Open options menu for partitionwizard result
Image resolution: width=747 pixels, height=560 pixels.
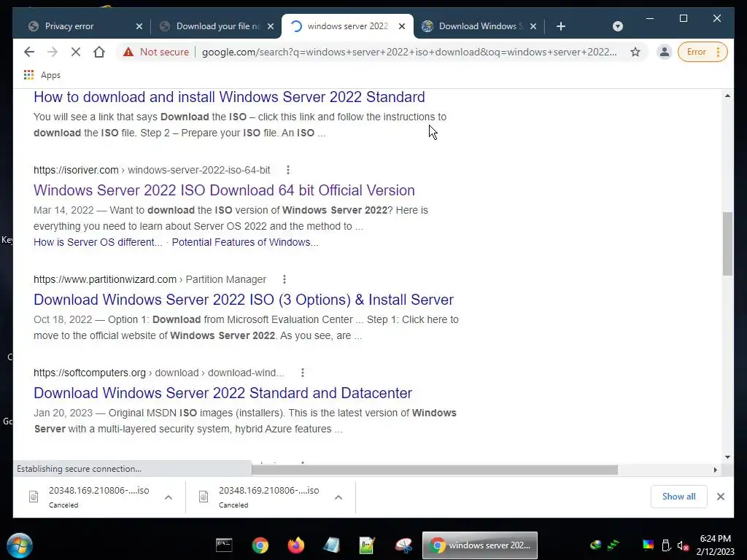coord(284,279)
